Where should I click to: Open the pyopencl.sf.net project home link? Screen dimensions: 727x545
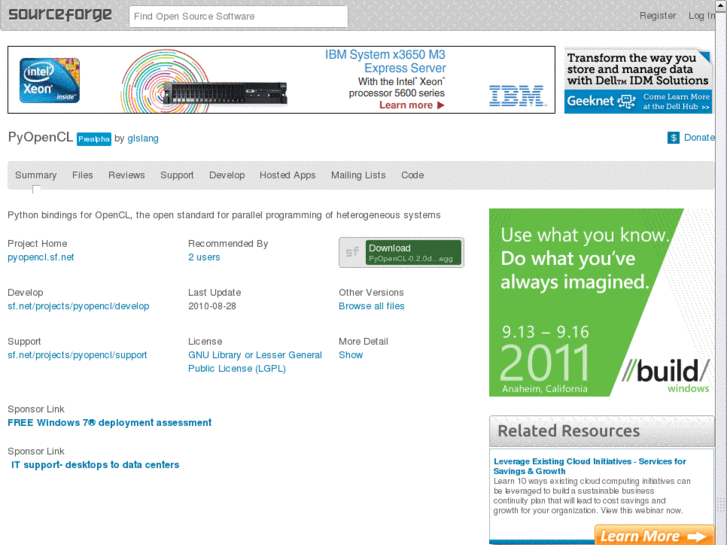pyautogui.click(x=41, y=257)
